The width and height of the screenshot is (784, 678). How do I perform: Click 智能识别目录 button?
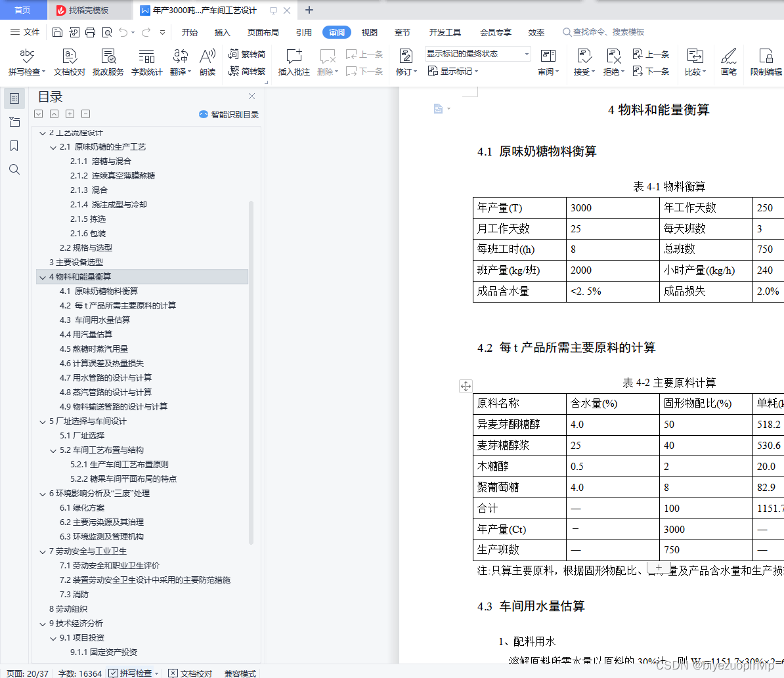[x=229, y=114]
